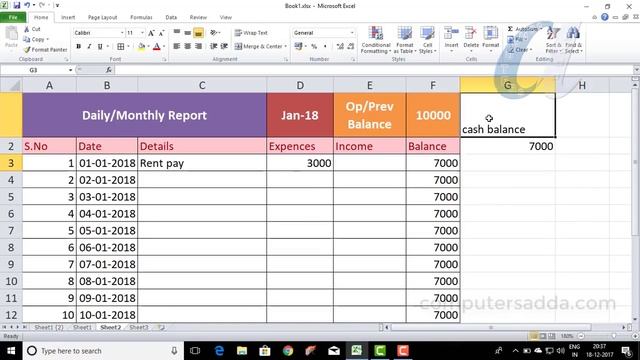640x360 pixels.
Task: Toggle Italic formatting
Action: click(x=89, y=47)
